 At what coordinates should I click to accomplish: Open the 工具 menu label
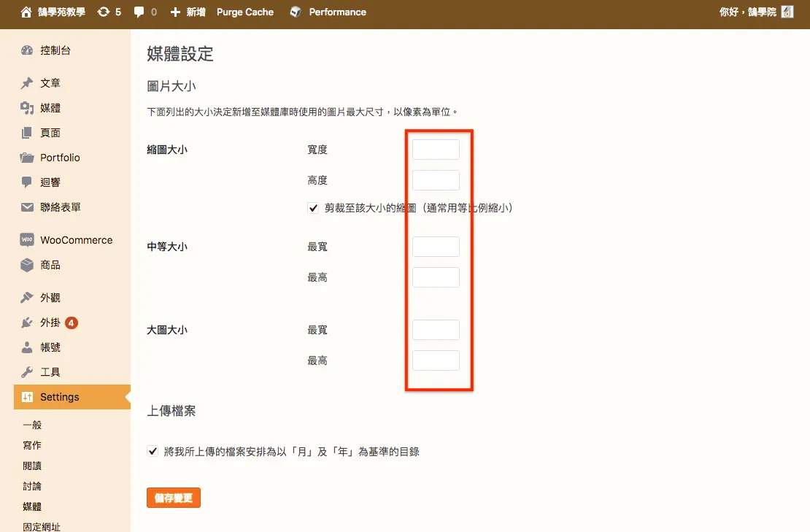pos(50,372)
